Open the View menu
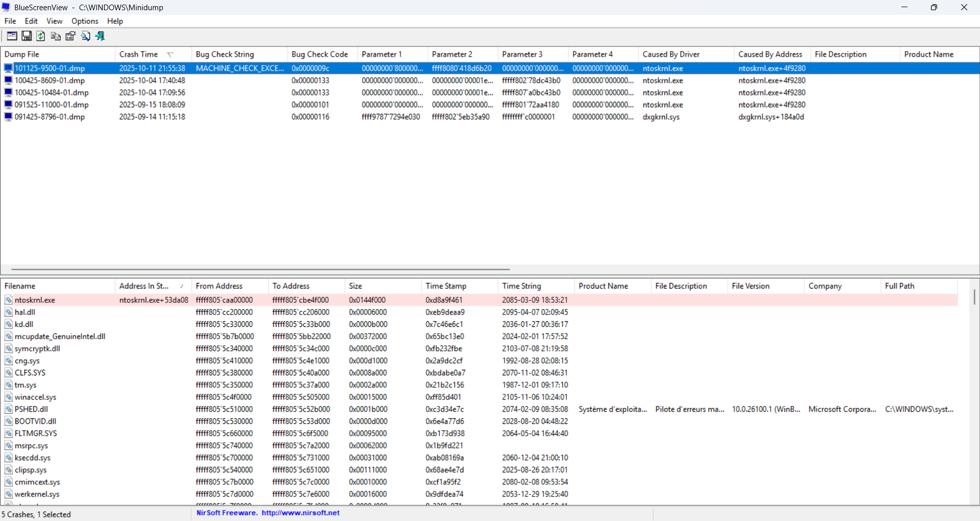Image resolution: width=980 pixels, height=521 pixels. 54,21
